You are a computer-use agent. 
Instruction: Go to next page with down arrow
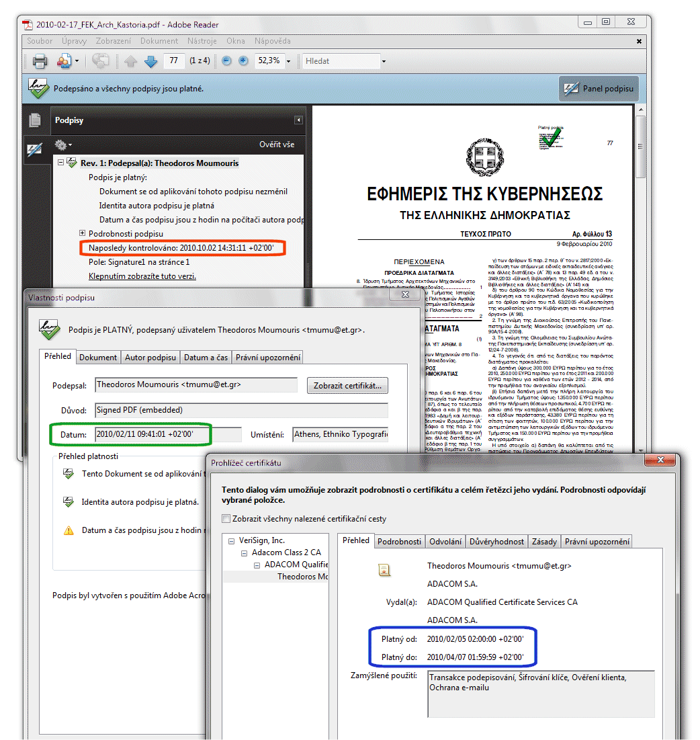151,61
